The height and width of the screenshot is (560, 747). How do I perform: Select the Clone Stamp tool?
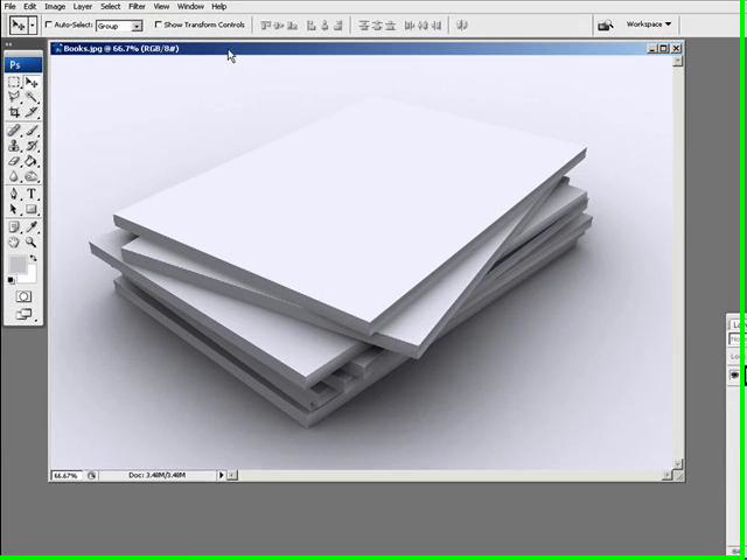point(14,146)
